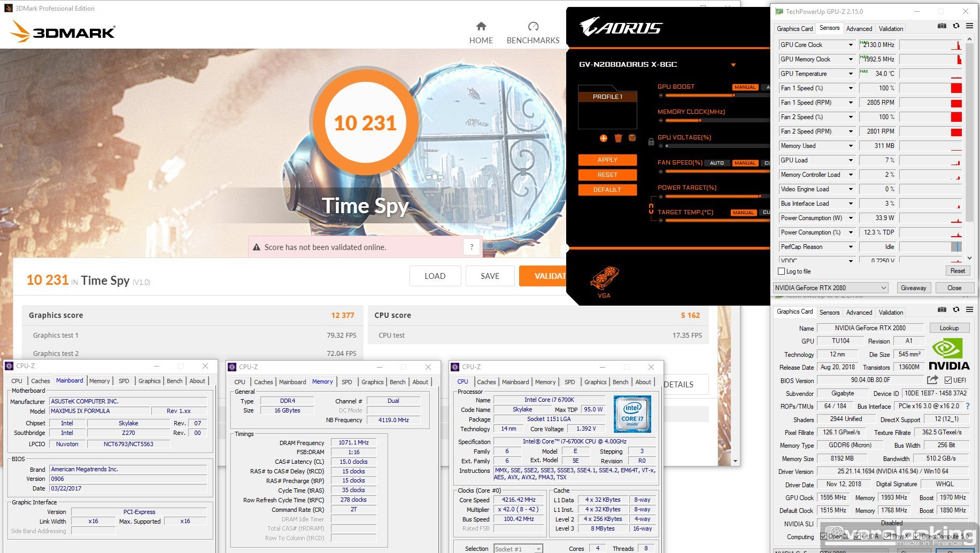This screenshot has height=553, width=980.
Task: Open the BENCHMARKS menu in 3DMark
Action: pyautogui.click(x=533, y=40)
